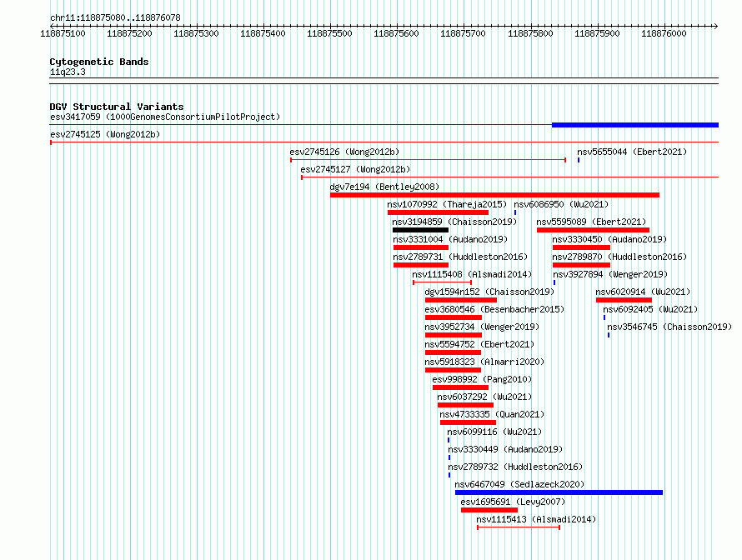742x560 pixels.
Task: Open nsv5655044 (Ebert2021) label
Action: point(632,152)
